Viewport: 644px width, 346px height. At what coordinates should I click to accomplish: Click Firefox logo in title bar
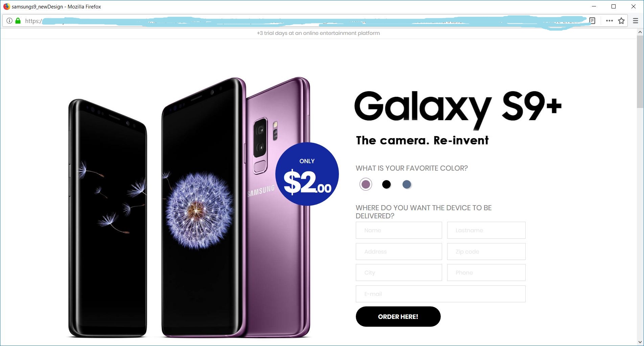(x=6, y=6)
